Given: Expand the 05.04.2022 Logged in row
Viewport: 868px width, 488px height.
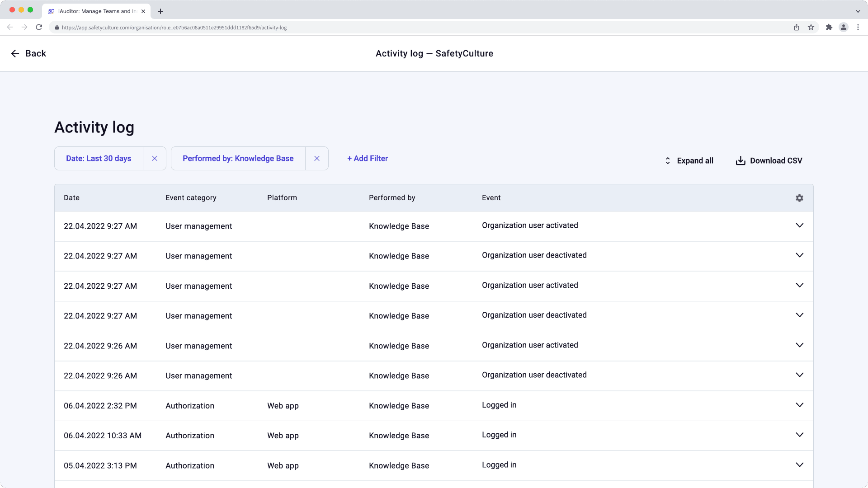Looking at the screenshot, I should coord(800,465).
